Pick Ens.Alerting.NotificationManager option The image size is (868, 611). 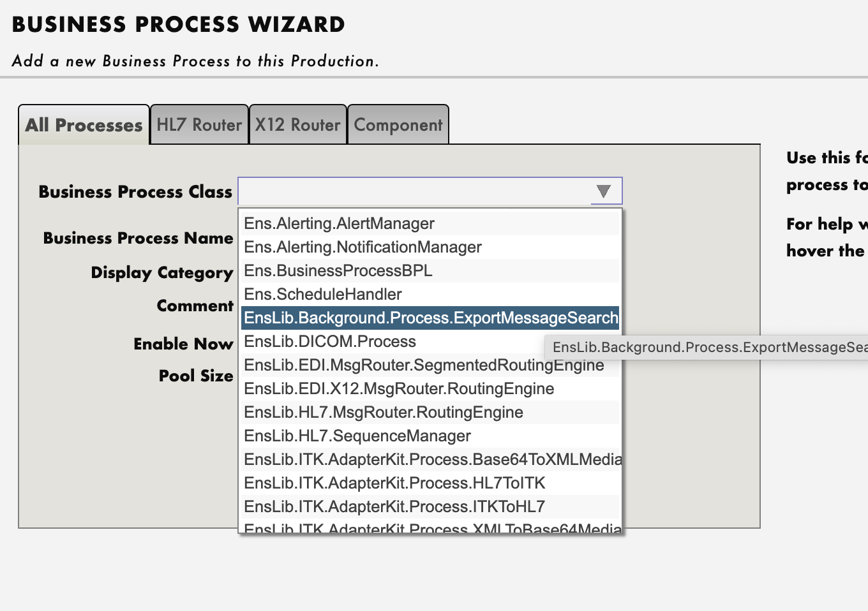coord(430,247)
